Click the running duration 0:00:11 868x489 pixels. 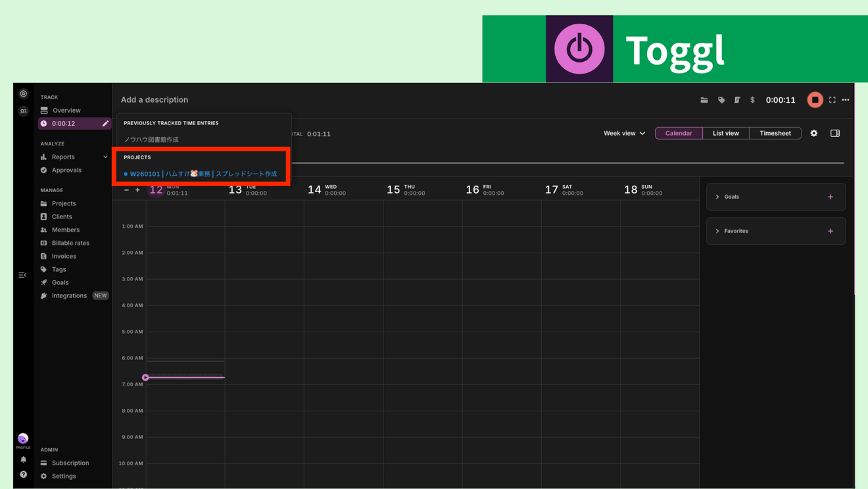[x=781, y=100]
